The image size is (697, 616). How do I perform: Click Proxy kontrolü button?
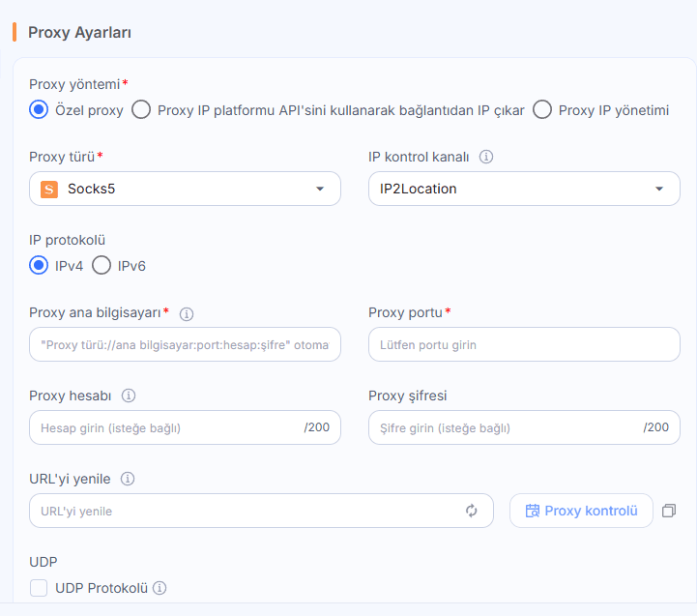581,511
